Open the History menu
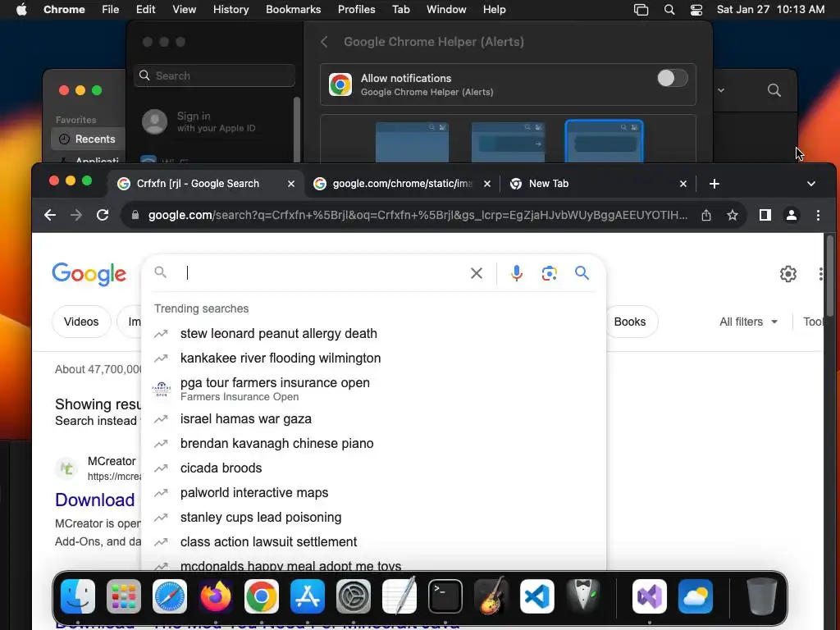This screenshot has width=840, height=630. (231, 10)
